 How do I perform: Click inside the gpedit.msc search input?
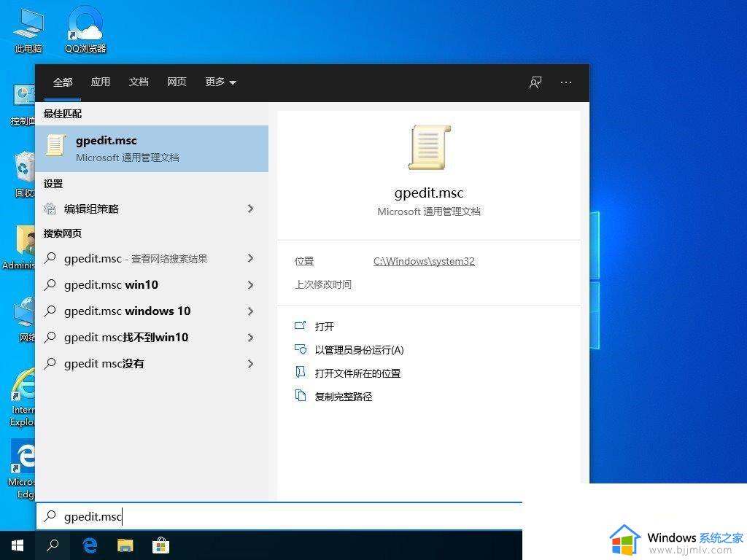(x=279, y=516)
